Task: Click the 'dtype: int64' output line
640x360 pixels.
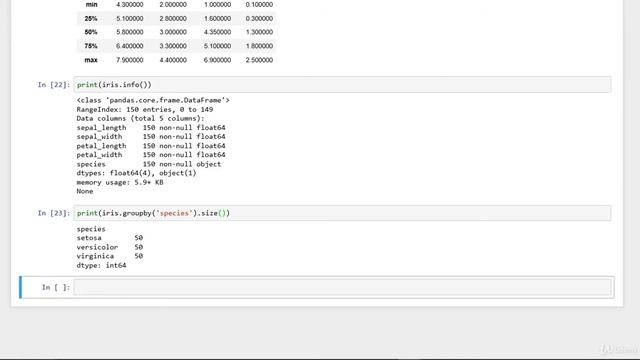Action: click(x=101, y=265)
